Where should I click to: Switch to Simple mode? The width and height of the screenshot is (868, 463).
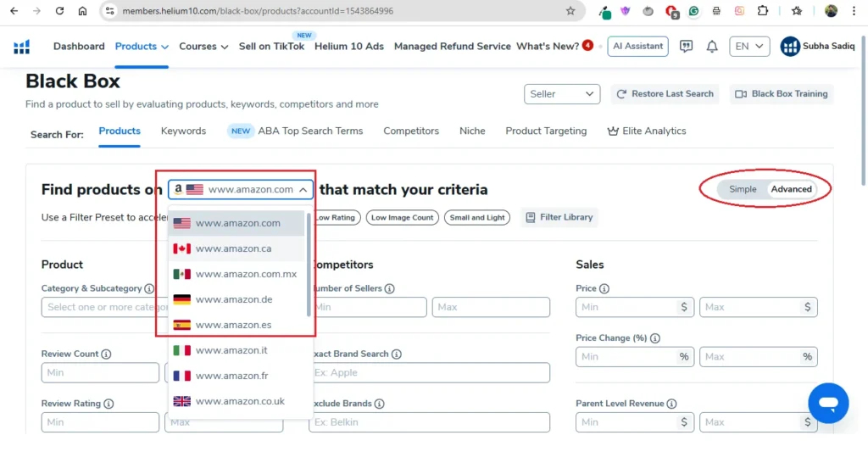743,189
